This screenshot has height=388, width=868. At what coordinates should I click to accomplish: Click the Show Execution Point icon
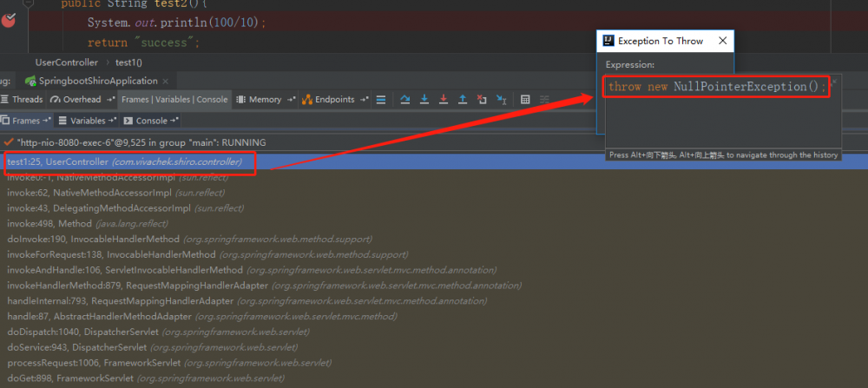381,100
